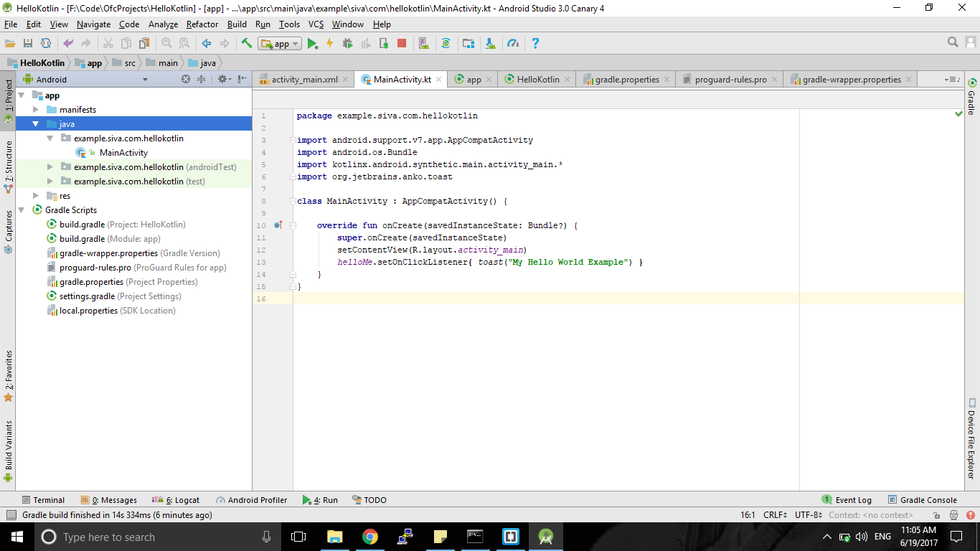The width and height of the screenshot is (980, 551).
Task: Open the Android profiler gauge icon
Action: click(x=512, y=43)
